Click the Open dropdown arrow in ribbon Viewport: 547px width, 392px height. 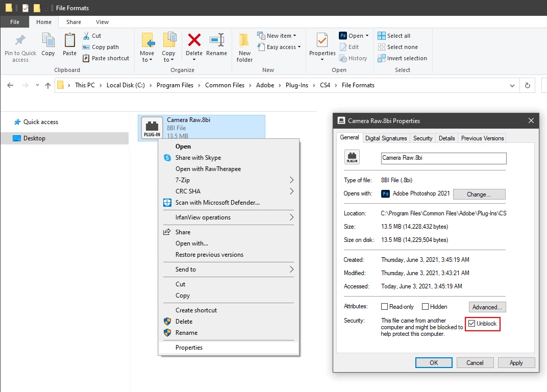click(x=367, y=36)
